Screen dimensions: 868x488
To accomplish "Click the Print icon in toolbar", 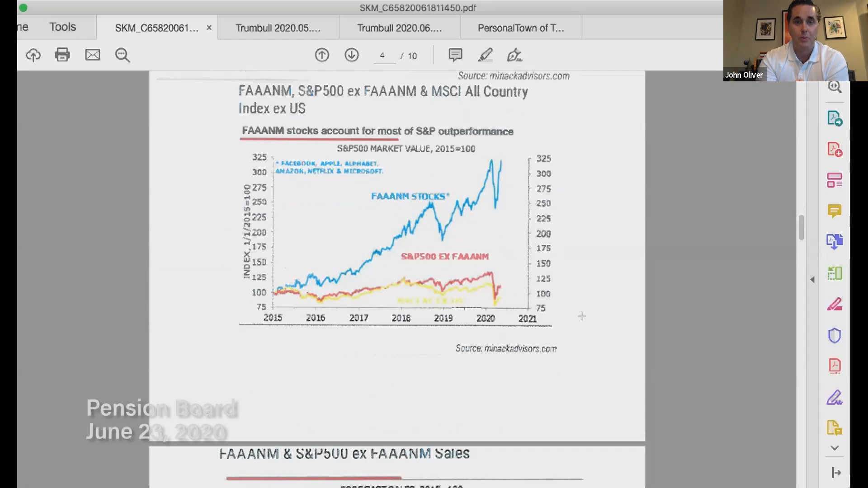I will click(62, 55).
